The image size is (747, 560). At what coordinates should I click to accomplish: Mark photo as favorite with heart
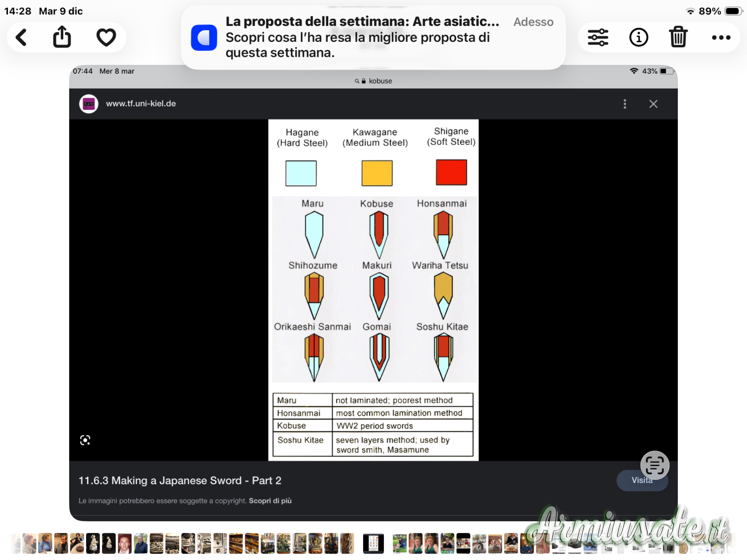pyautogui.click(x=106, y=37)
